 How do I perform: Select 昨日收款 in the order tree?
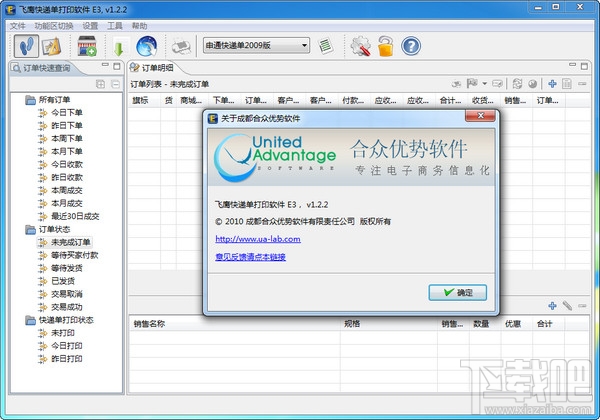click(x=67, y=177)
